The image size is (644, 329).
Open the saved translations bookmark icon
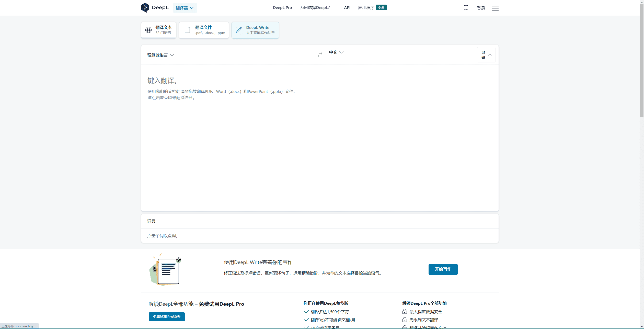[x=466, y=8]
